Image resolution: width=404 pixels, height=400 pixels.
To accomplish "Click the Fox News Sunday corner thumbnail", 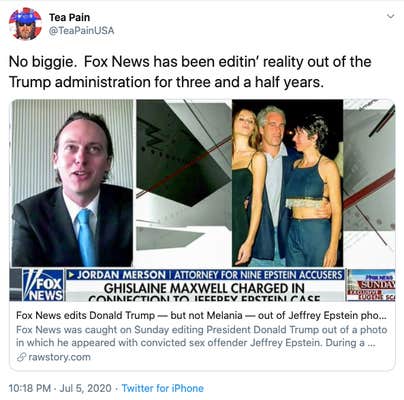I will [x=371, y=285].
